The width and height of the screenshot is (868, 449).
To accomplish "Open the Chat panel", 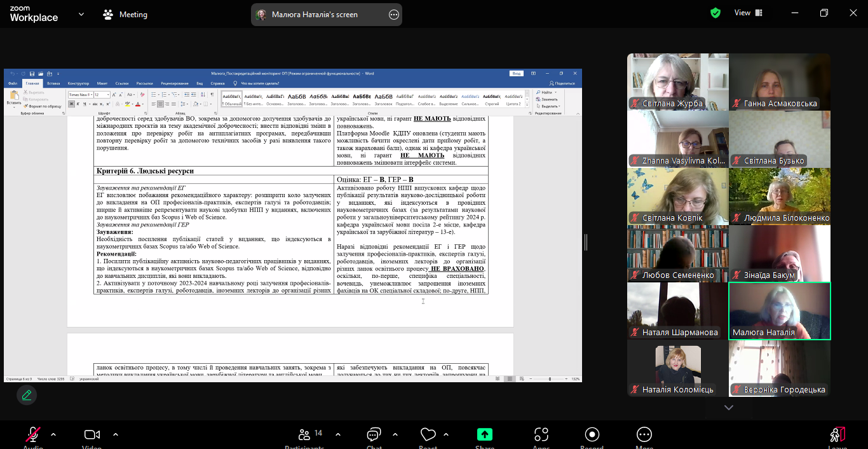I will (x=374, y=435).
